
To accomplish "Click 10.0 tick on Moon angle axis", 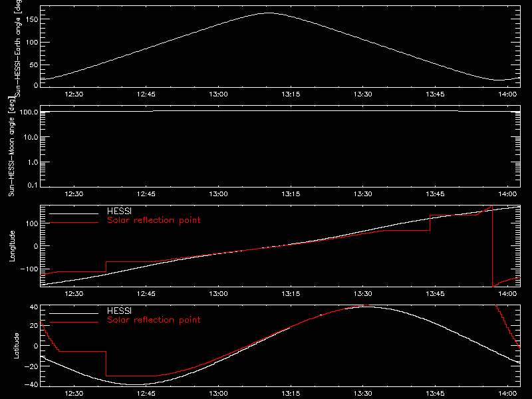I will pyautogui.click(x=31, y=137).
